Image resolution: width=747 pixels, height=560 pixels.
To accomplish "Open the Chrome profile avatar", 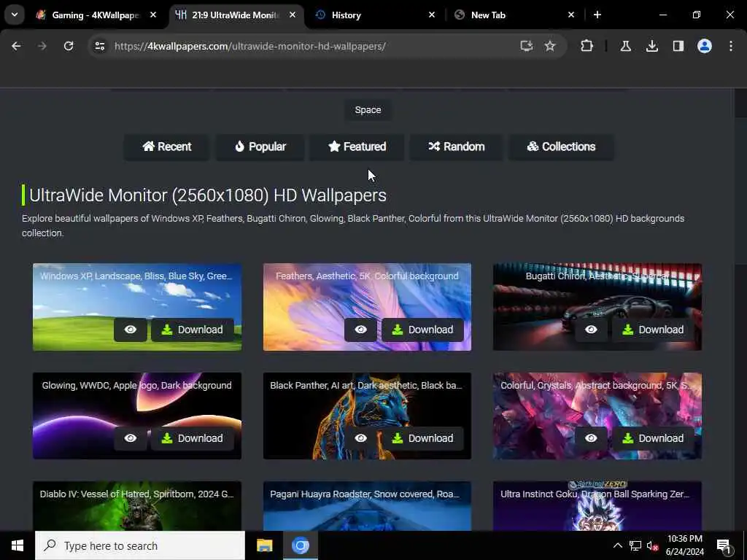I will point(705,46).
